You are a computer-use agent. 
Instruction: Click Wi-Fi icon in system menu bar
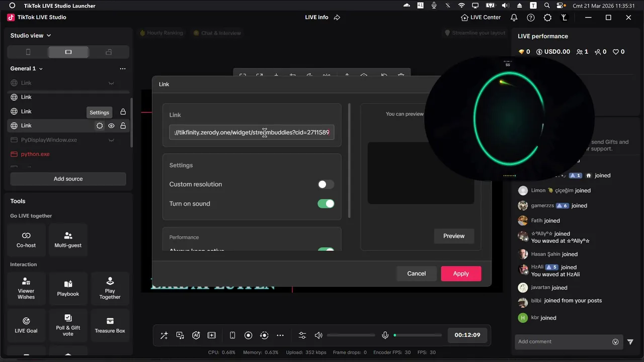(461, 6)
